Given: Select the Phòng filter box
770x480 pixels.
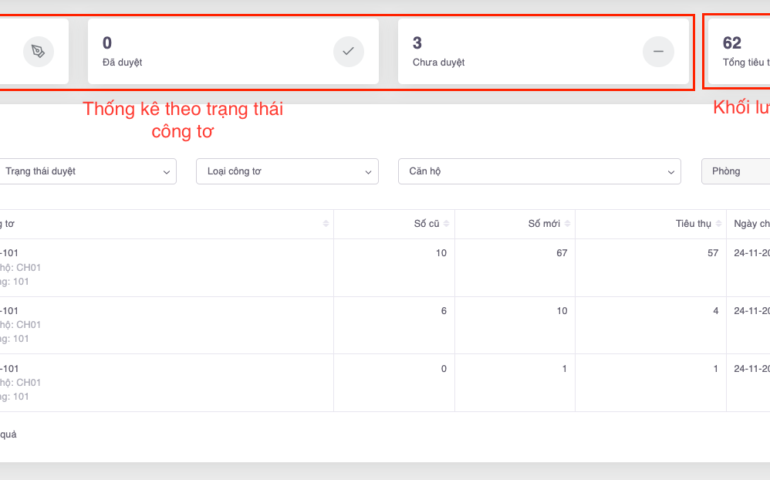Looking at the screenshot, I should tap(735, 171).
